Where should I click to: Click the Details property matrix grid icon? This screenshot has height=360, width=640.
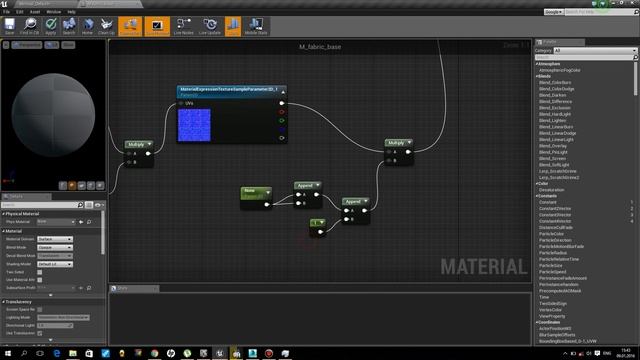coord(89,205)
